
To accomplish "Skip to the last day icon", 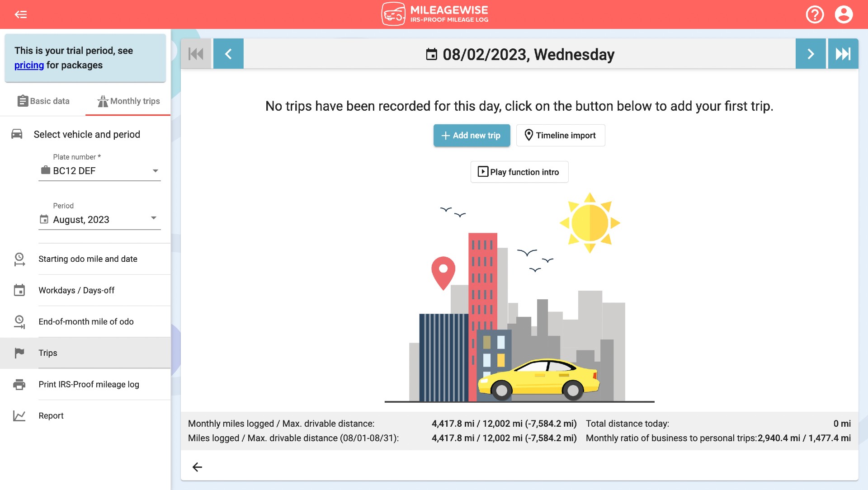I will coord(843,54).
